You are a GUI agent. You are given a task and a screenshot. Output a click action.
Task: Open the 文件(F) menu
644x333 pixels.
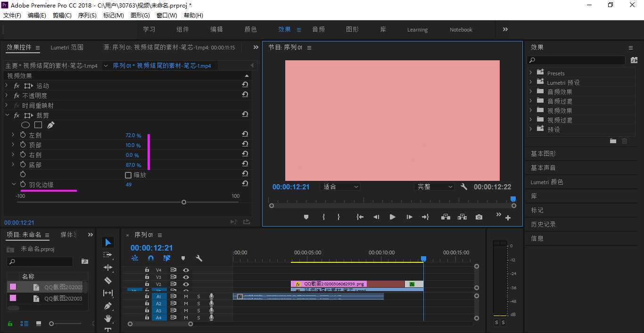[x=12, y=15]
